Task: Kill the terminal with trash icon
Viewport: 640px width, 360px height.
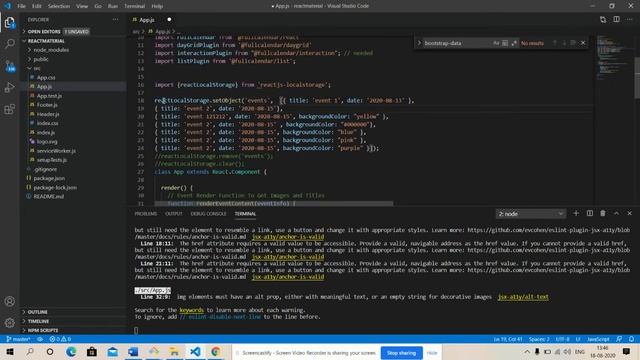Action: (x=603, y=213)
